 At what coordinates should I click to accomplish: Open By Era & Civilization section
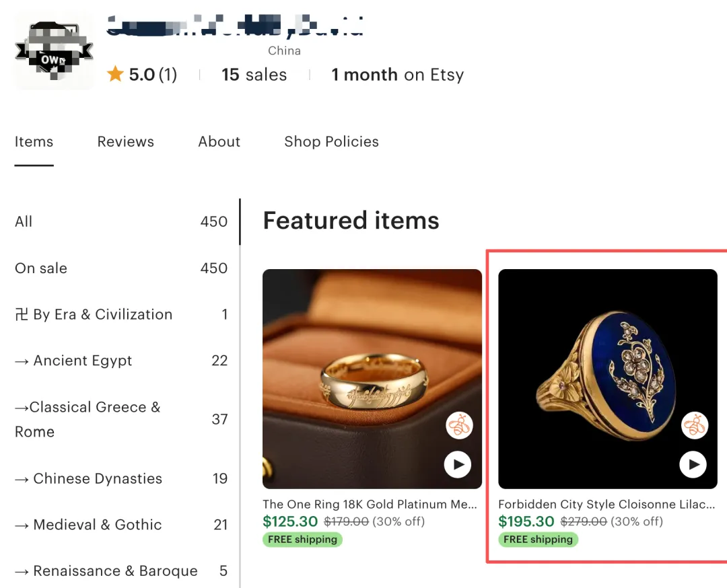click(94, 315)
